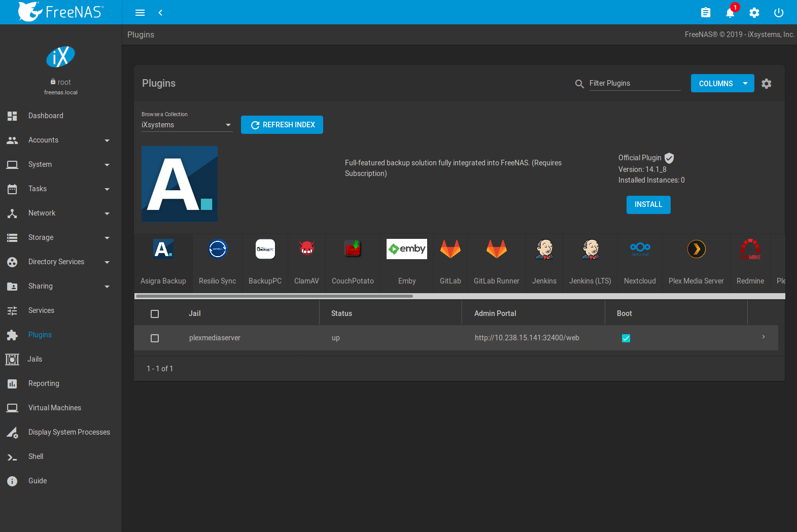Go to Dashboard

61,116
